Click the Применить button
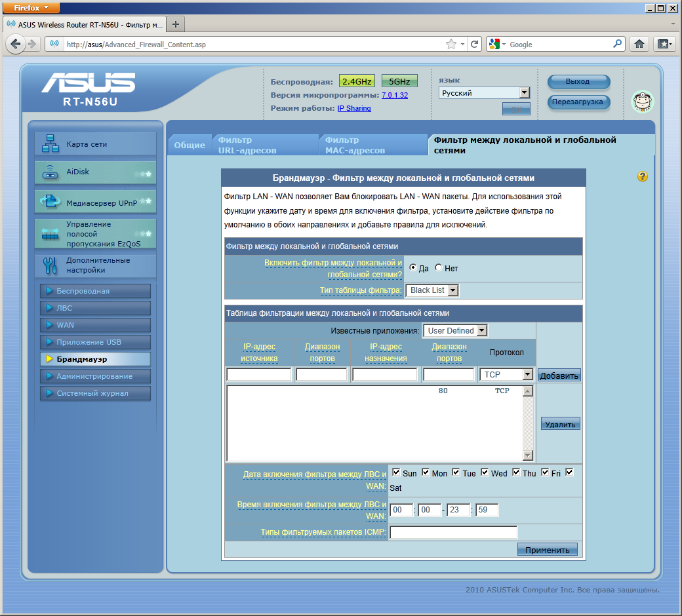682x616 pixels. point(547,550)
